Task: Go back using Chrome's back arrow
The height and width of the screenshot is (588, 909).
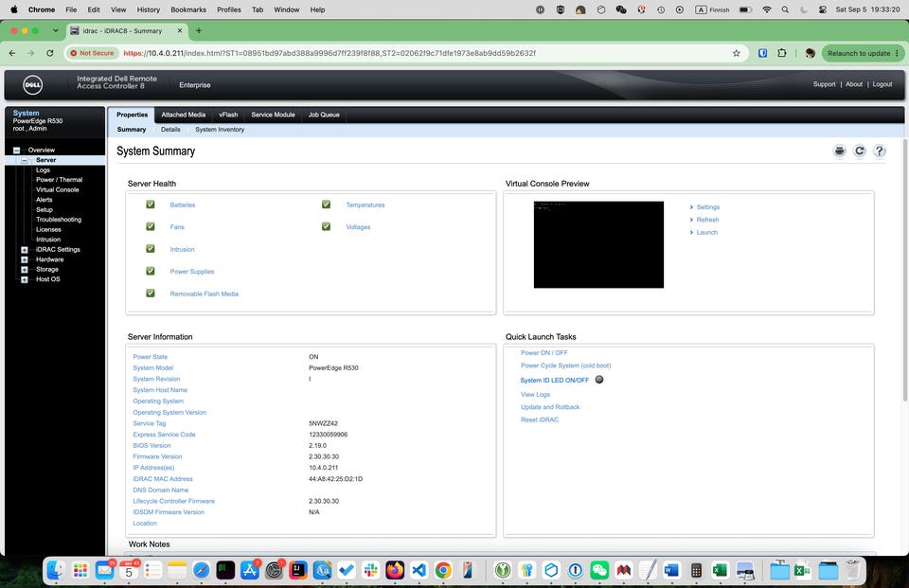Action: pyautogui.click(x=12, y=53)
